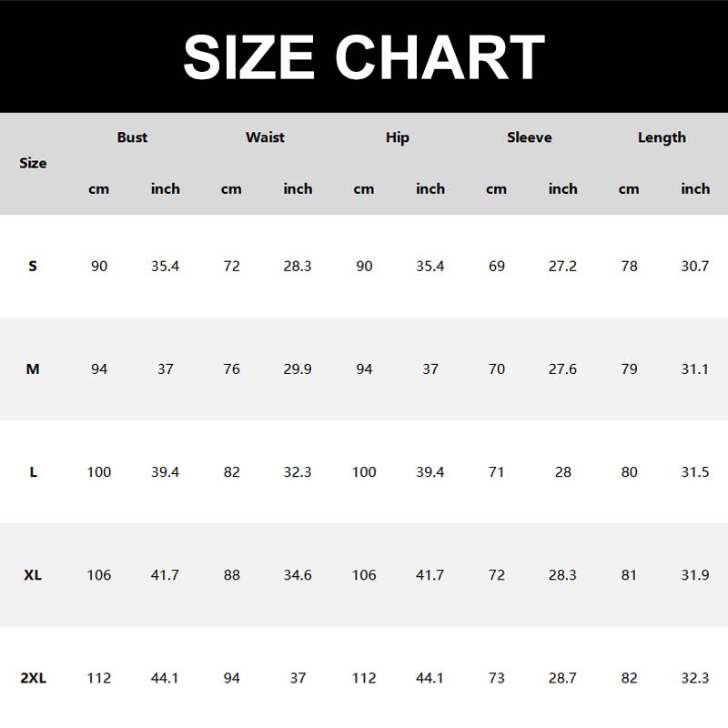The width and height of the screenshot is (728, 728).
Task: Click the 27.6 inch sleeve value for M
Action: tap(562, 369)
